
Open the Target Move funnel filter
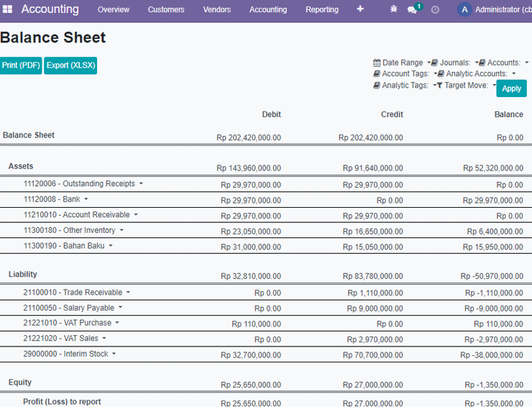[x=466, y=85]
